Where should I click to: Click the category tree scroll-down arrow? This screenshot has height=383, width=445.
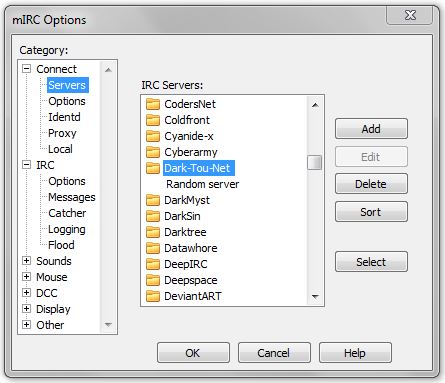pyautogui.click(x=108, y=324)
